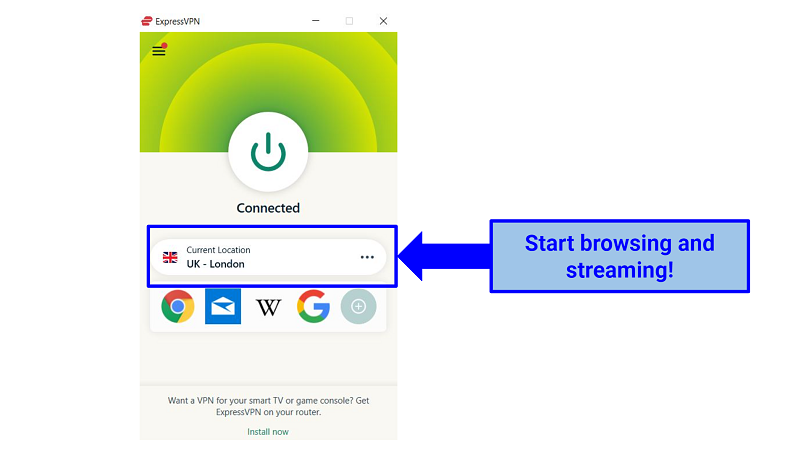Minimize the ExpressVPN window
This screenshot has height=453, width=806.
coord(315,20)
